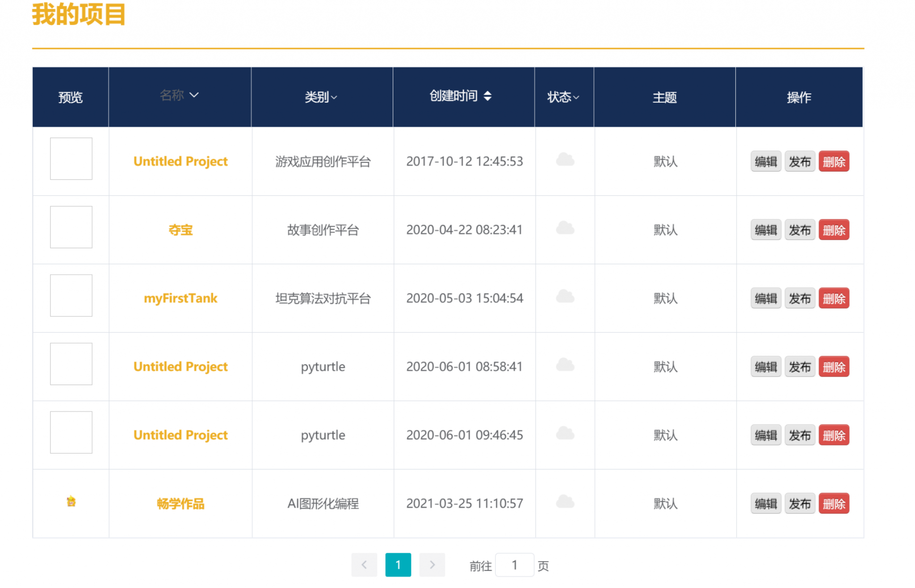
Task: Open the 名称 column dropdown
Action: tap(194, 95)
